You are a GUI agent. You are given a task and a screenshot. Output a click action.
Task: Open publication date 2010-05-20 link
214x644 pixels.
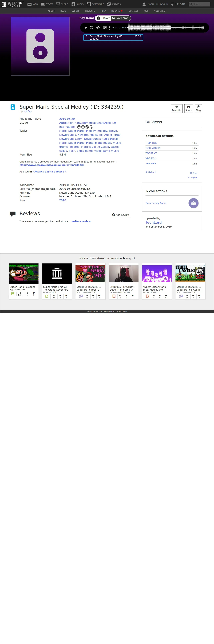67,119
